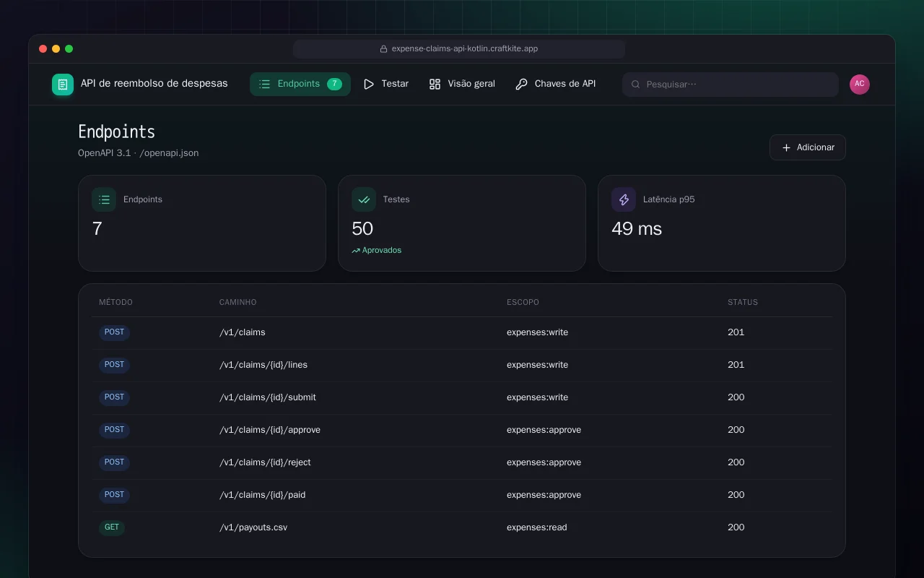Click the expenses:read scope cell
Viewport: 924px width, 578px height.
(x=537, y=527)
